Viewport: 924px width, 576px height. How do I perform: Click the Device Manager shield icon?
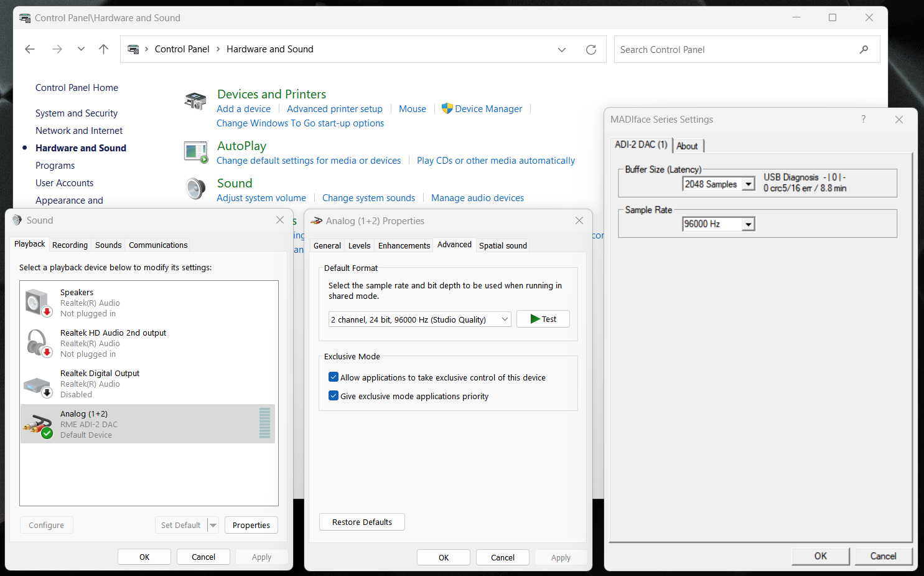447,108
